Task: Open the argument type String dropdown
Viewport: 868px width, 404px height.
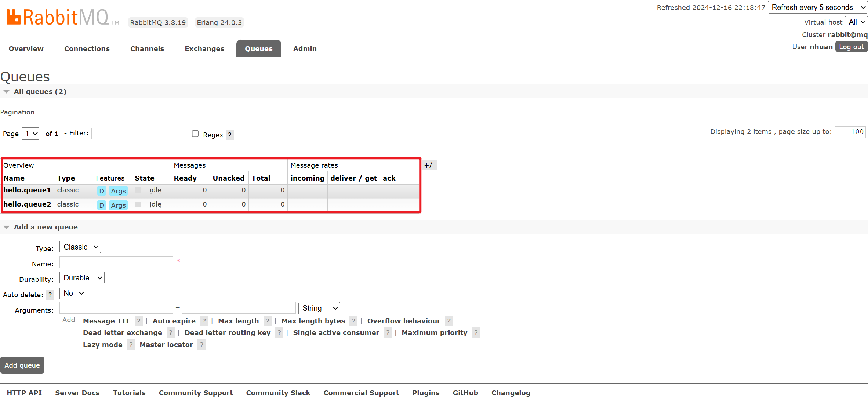Action: click(319, 308)
